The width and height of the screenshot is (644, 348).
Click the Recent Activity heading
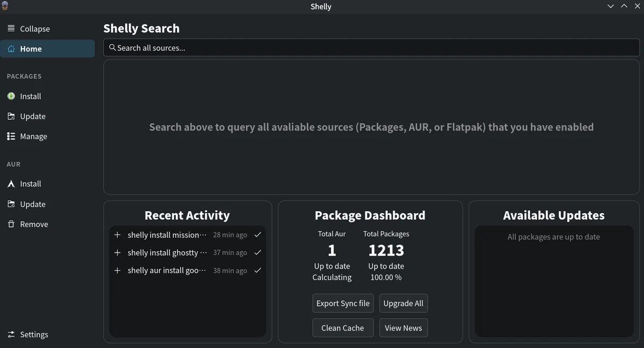pyautogui.click(x=187, y=215)
